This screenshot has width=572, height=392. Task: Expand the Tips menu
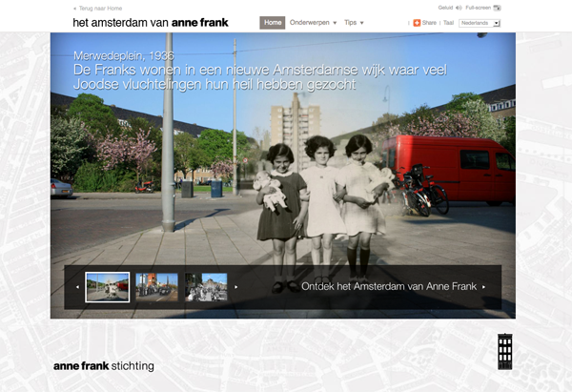(x=354, y=23)
